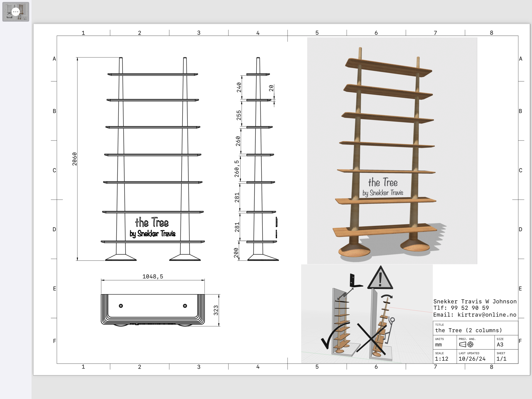This screenshot has width=532, height=399.
Task: Open the ellipsis menu on page thumbnail
Action: 16,11
